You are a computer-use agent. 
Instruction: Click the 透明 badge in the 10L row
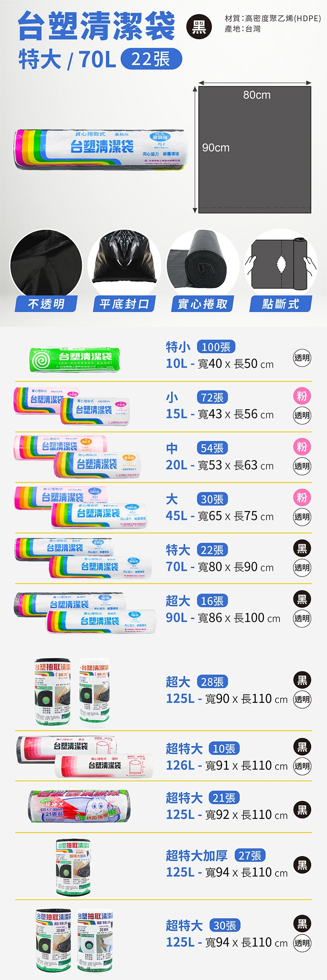tap(302, 358)
